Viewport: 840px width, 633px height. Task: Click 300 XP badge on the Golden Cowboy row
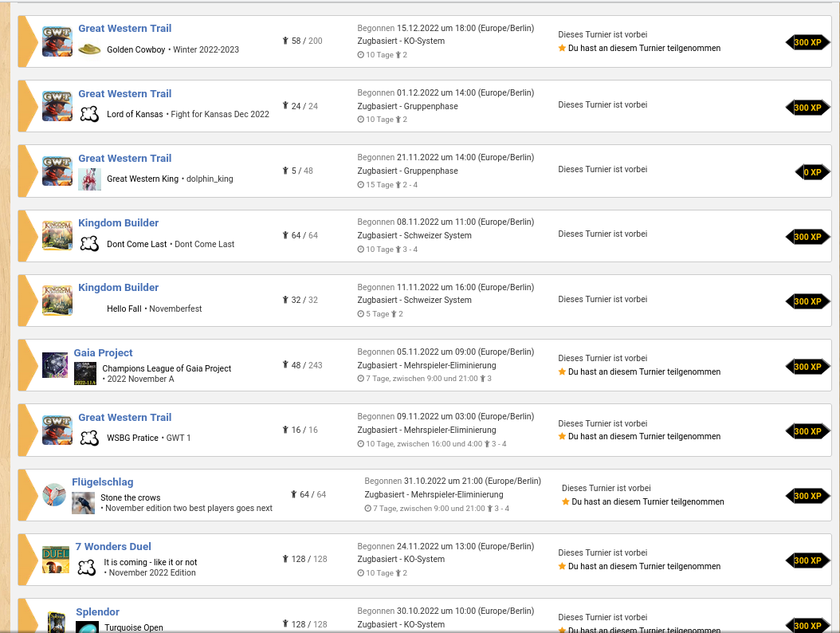coord(807,42)
